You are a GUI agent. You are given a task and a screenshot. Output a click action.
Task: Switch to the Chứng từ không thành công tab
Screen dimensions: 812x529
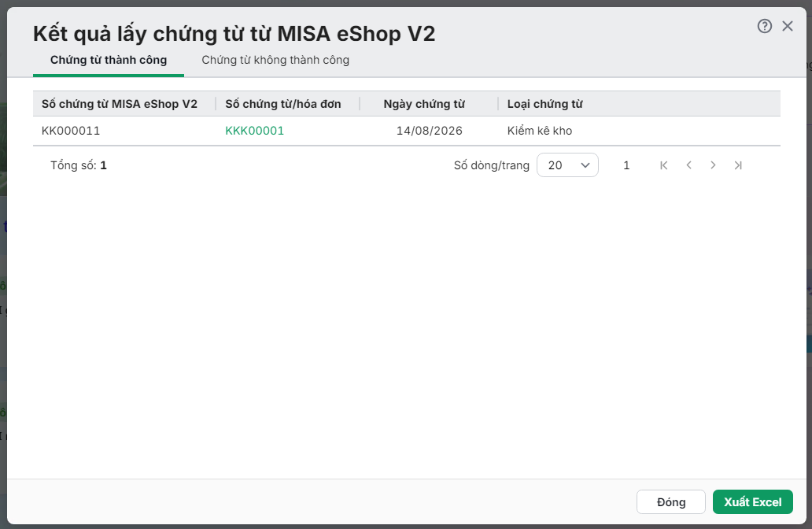275,60
